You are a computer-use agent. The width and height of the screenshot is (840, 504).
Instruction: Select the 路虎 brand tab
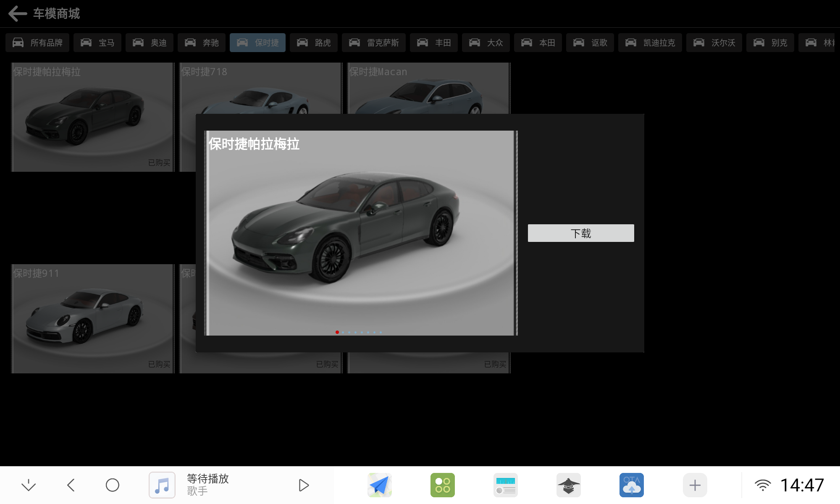(x=314, y=42)
